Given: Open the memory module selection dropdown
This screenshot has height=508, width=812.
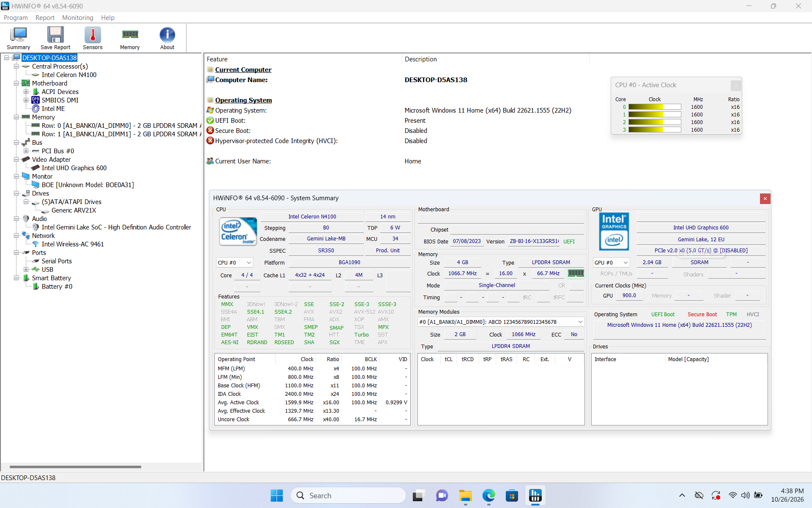Looking at the screenshot, I should point(501,322).
